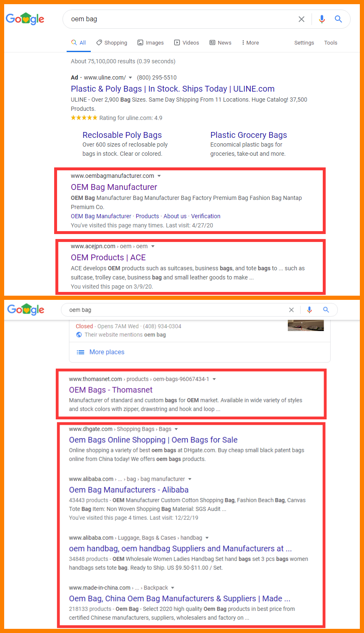Open the OEM Bag Manufacturer result title
The height and width of the screenshot is (633, 364).
[114, 187]
